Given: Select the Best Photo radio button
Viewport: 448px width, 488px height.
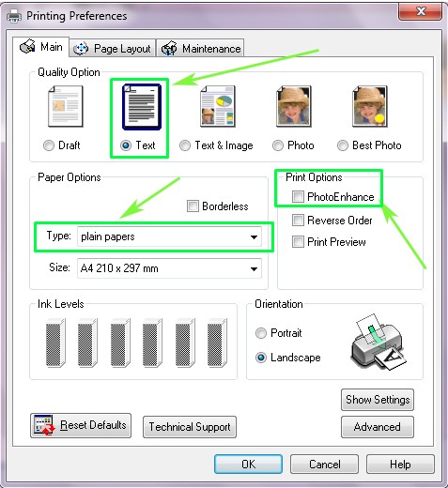Looking at the screenshot, I should 343,145.
